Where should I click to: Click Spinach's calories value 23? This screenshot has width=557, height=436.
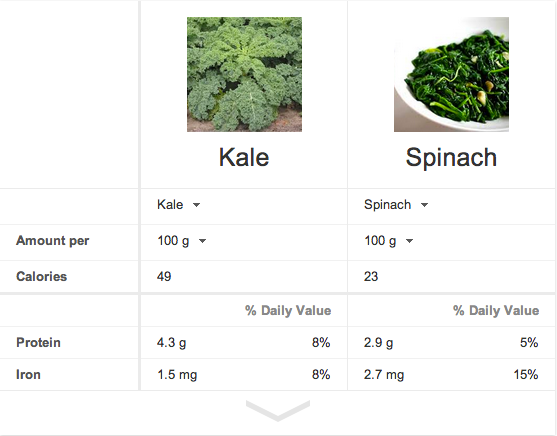371,276
